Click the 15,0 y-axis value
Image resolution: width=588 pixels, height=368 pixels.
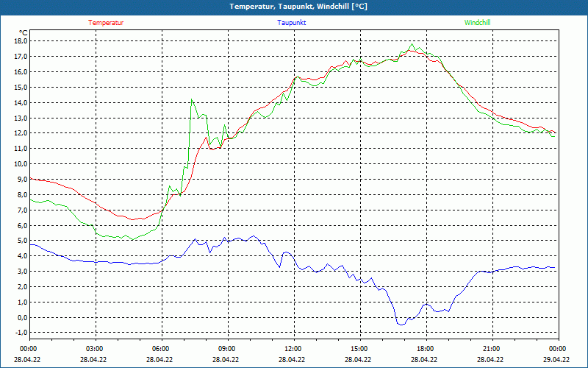[x=21, y=87]
